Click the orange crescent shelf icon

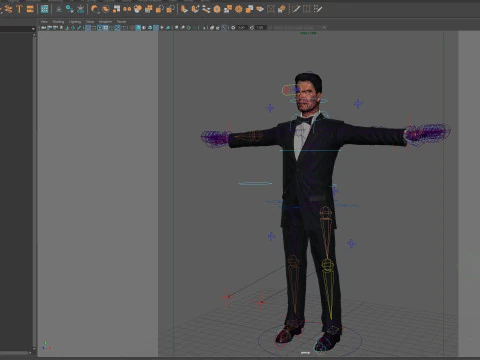tap(95, 9)
